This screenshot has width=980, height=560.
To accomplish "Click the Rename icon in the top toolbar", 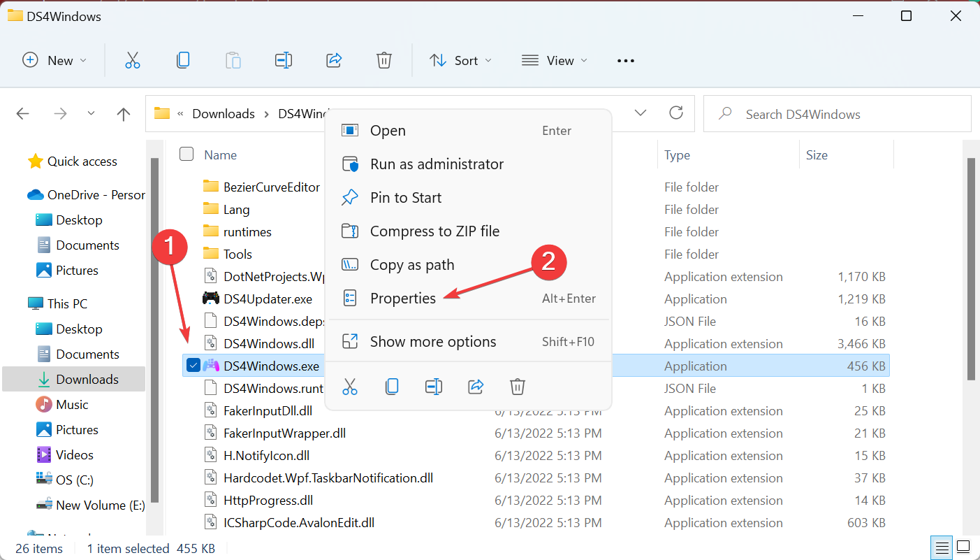I will [284, 60].
